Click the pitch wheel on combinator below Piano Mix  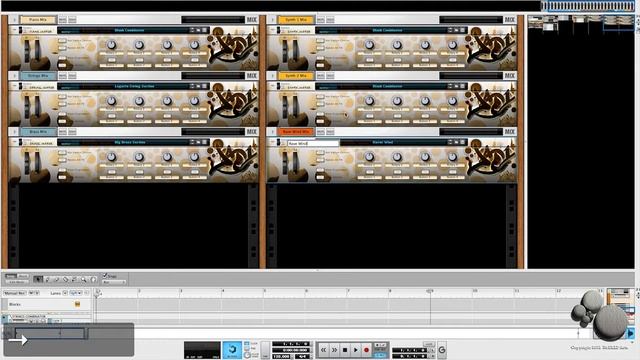27,51
